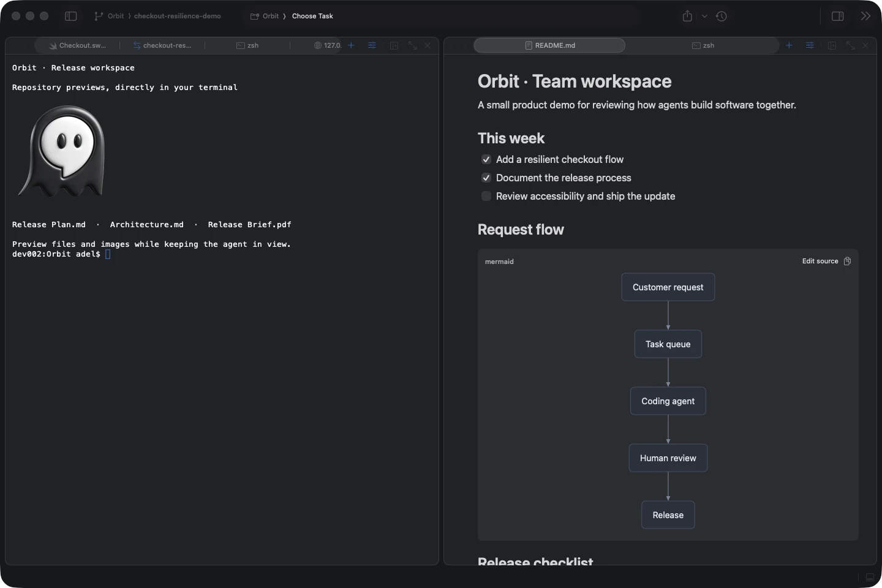Check "Review accessibility and ship the update"
The height and width of the screenshot is (588, 882).
point(486,196)
